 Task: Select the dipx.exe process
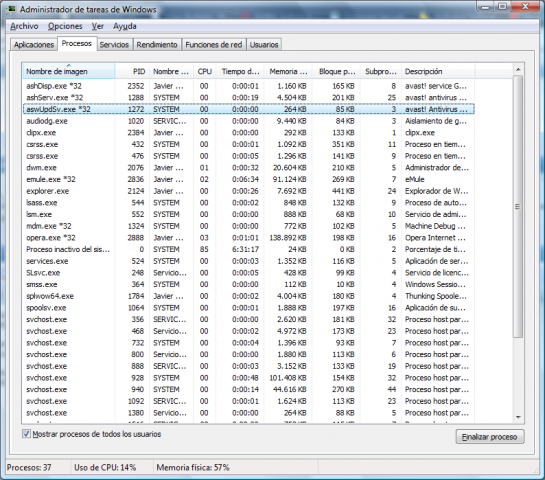click(x=249, y=133)
